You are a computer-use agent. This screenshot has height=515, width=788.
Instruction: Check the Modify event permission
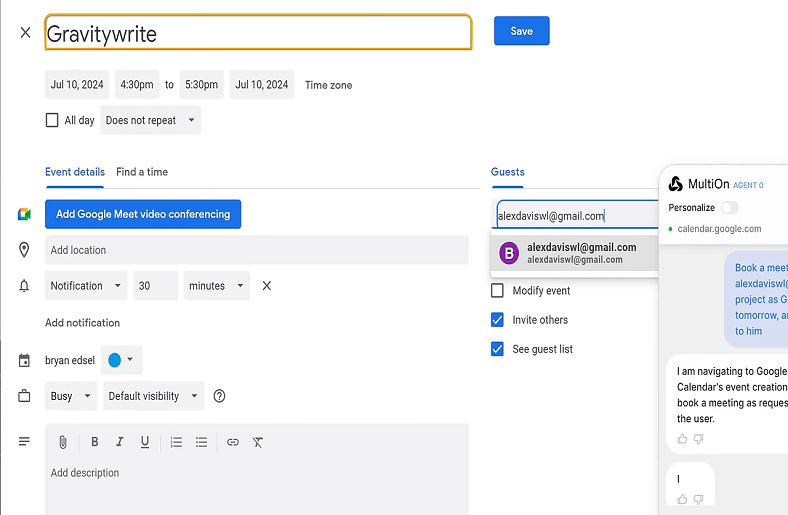coord(497,290)
